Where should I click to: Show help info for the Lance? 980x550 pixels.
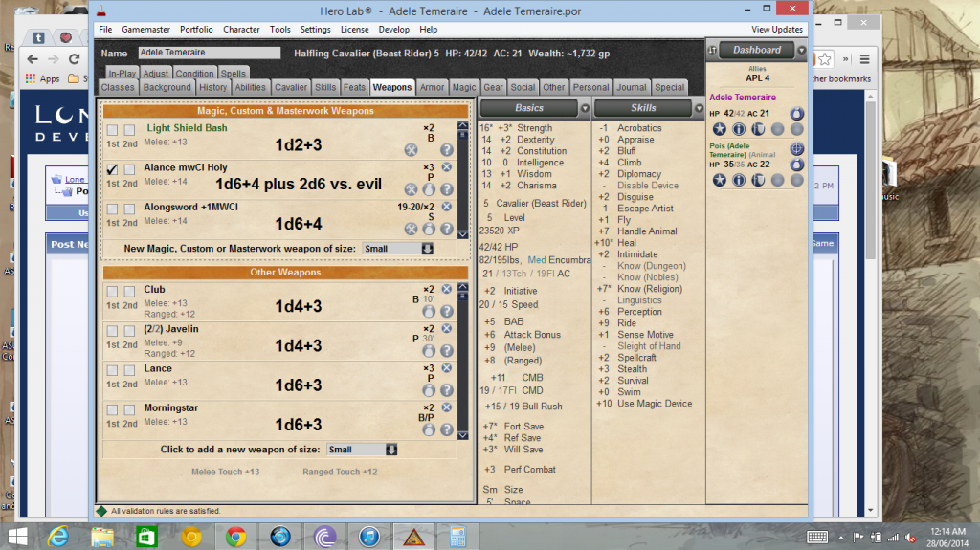click(x=446, y=390)
